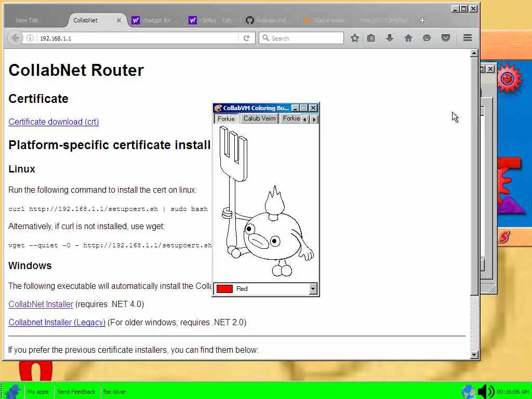The height and width of the screenshot is (399, 532).
Task: Select the partially hidden second Forkie tab
Action: coord(291,118)
